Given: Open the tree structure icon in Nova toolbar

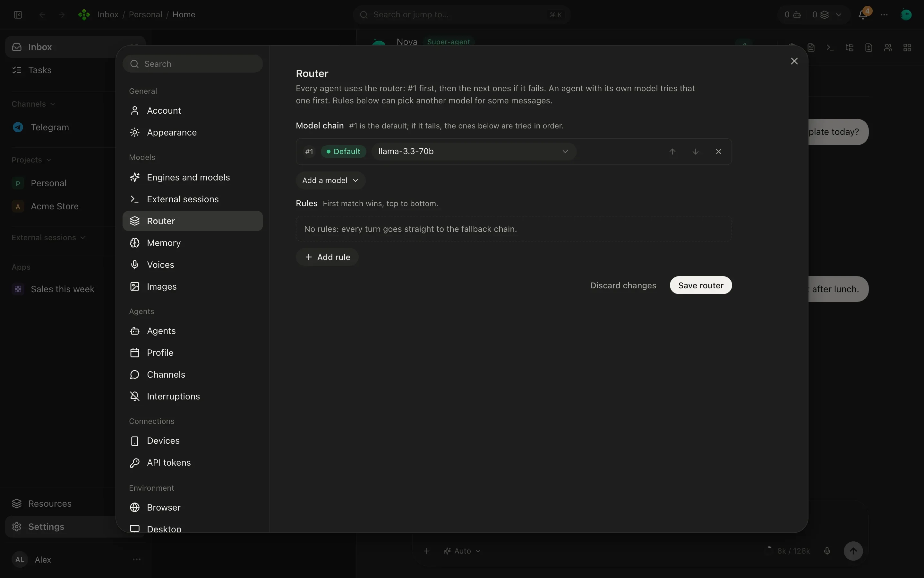Looking at the screenshot, I should pos(850,48).
